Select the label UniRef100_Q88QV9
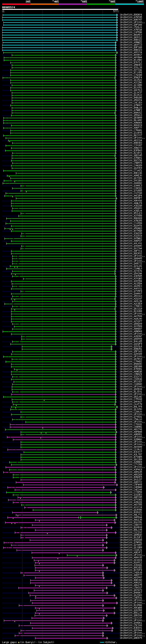This screenshot has height=644, width=146. pyautogui.click(x=131, y=324)
